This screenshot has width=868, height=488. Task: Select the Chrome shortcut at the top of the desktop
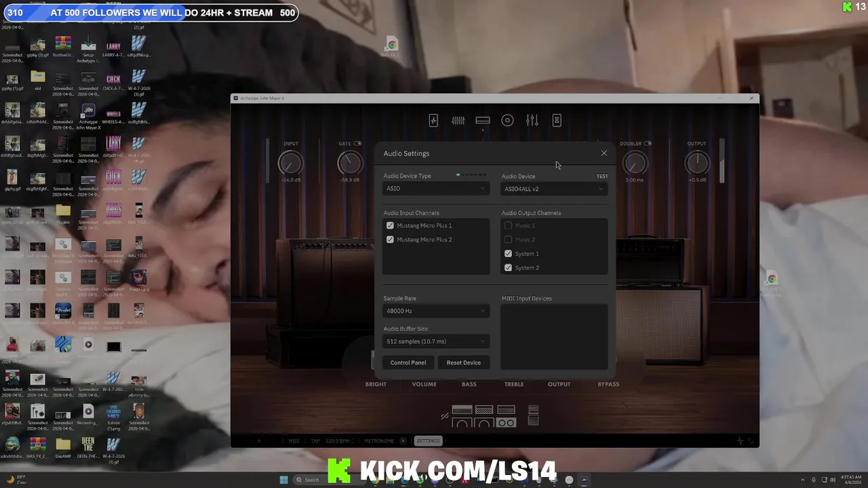[391, 47]
